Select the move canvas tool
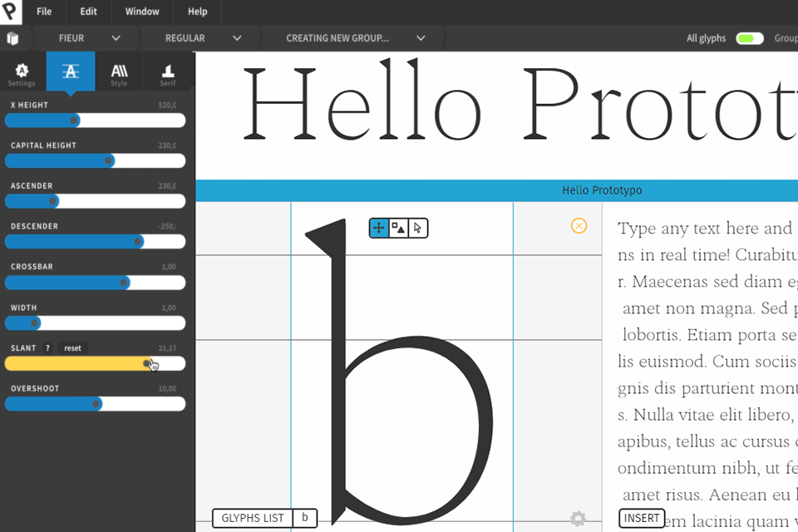This screenshot has height=532, width=798. click(x=379, y=228)
